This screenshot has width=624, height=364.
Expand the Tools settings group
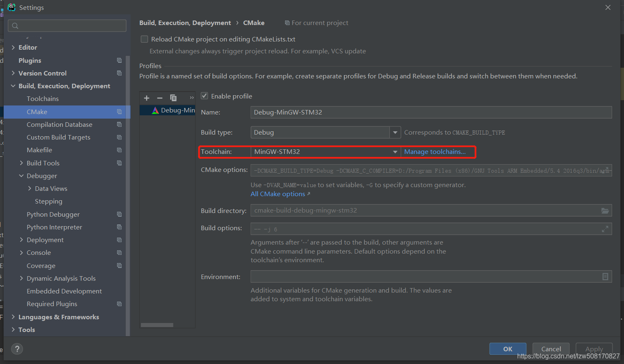13,330
